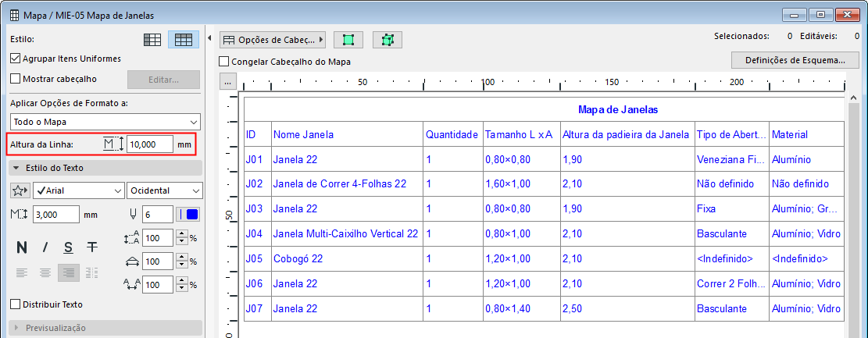
Task: Toggle strikethrough text style
Action: [x=92, y=247]
